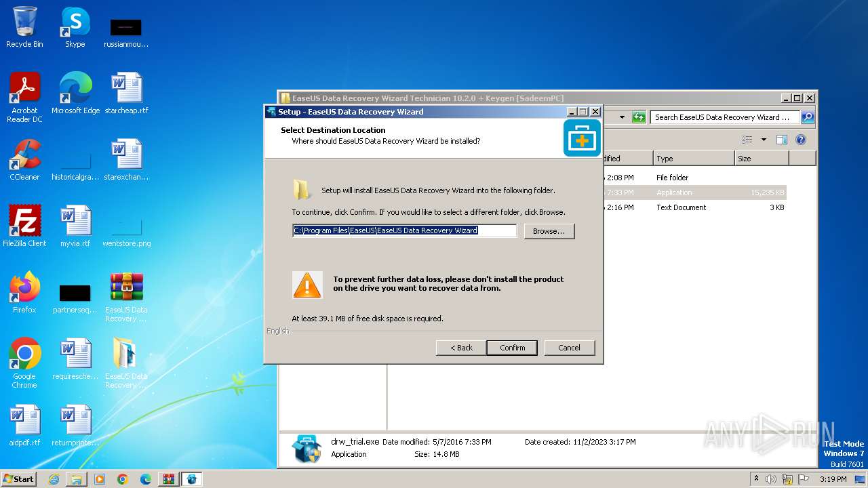Sort by the Size column header
Image resolution: width=868 pixels, height=488 pixels.
pos(762,159)
